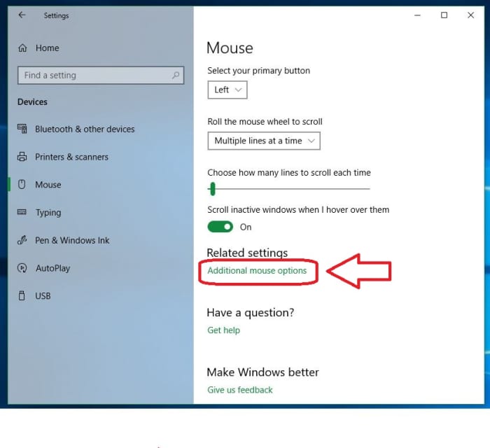Click the AutoPlay icon

click(x=22, y=267)
